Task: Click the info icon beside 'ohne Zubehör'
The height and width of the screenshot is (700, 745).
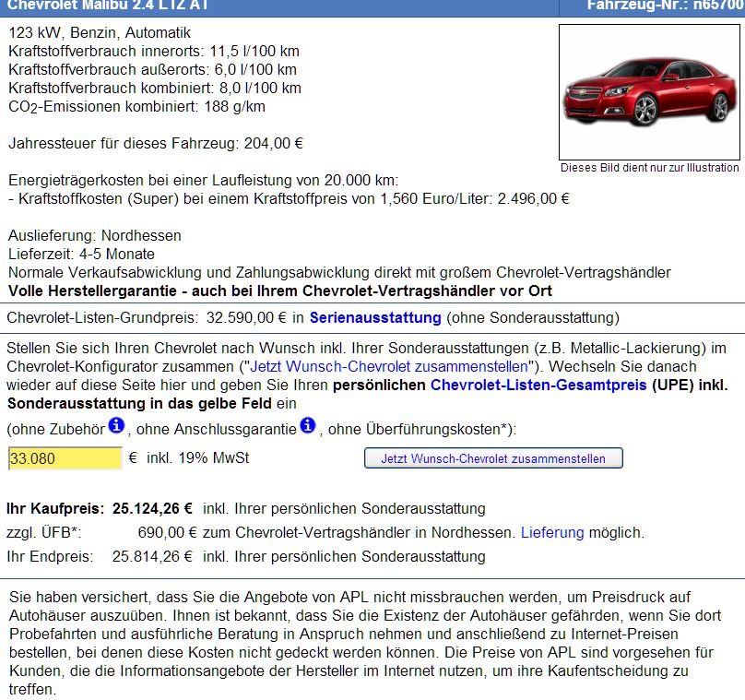Action: 116,425
